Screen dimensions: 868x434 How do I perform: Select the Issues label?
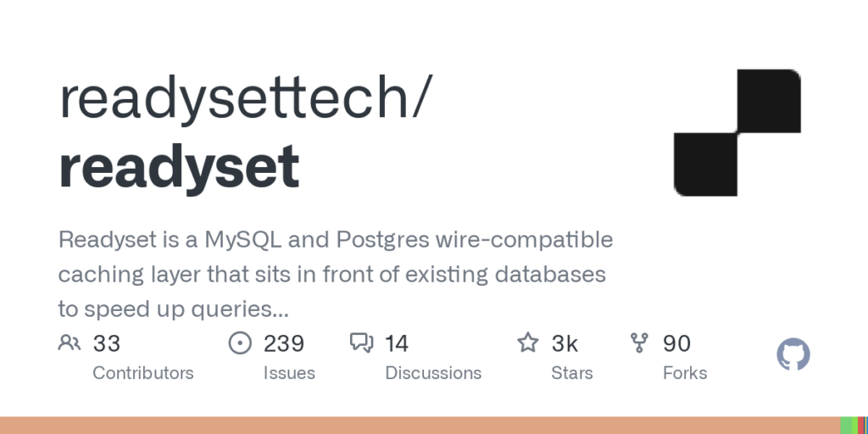(x=289, y=373)
